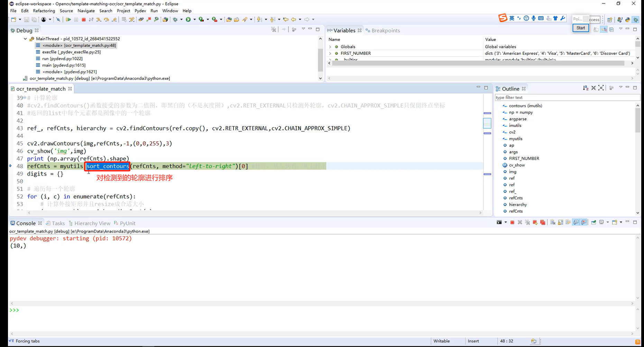Switch to the PyDev perspective icon
The height and width of the screenshot is (347, 644).
tap(627, 19)
